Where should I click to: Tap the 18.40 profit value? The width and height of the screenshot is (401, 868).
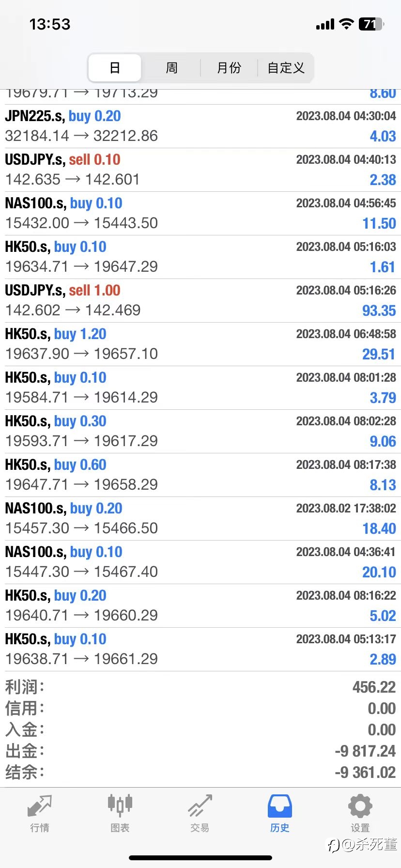pos(379,528)
